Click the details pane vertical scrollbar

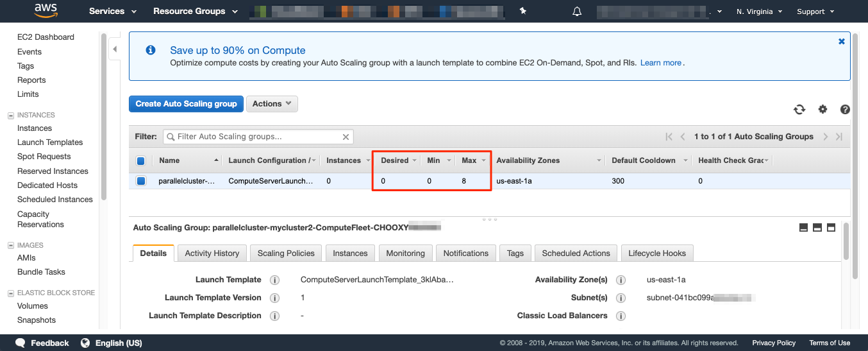click(847, 241)
